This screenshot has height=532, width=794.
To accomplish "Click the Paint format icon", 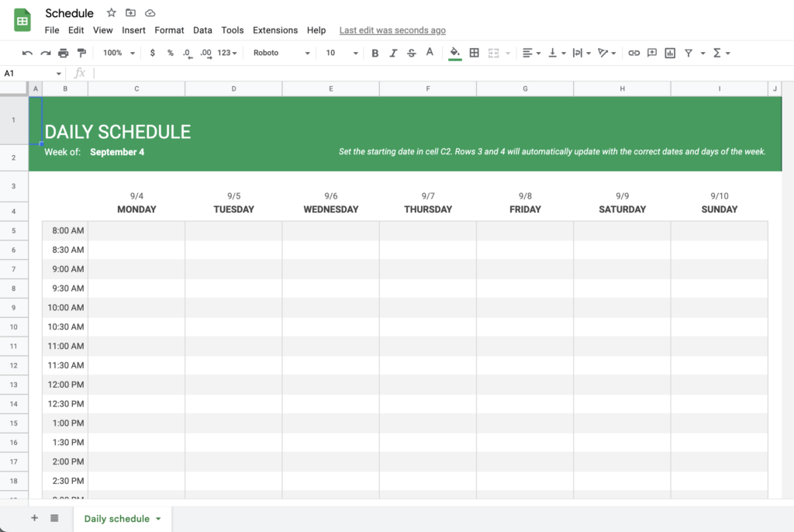I will [80, 53].
